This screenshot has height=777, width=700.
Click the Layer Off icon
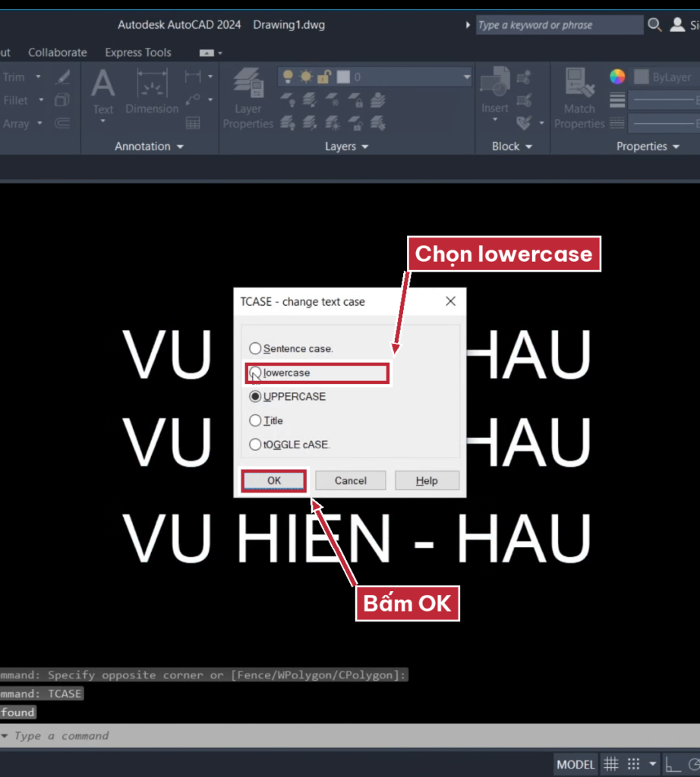288,100
